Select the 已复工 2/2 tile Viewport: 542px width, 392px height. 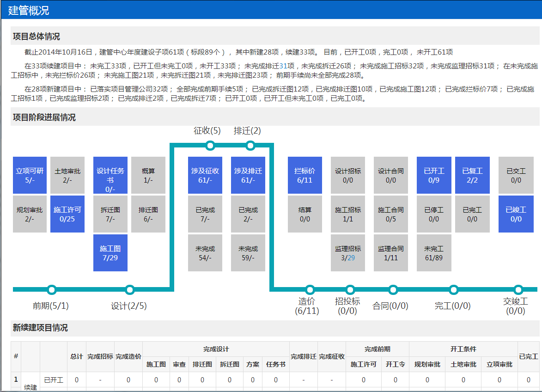(472, 175)
